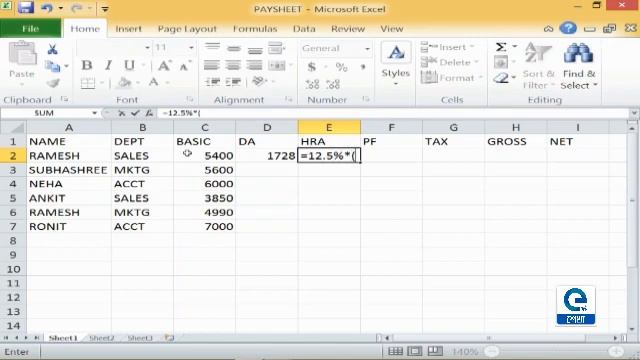This screenshot has width=640, height=360.
Task: Switch to the Page Layout tab
Action: click(x=187, y=29)
